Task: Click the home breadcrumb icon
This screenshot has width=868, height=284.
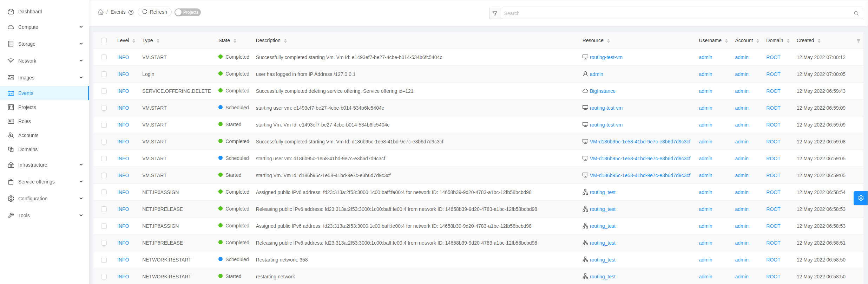Action: [x=101, y=12]
